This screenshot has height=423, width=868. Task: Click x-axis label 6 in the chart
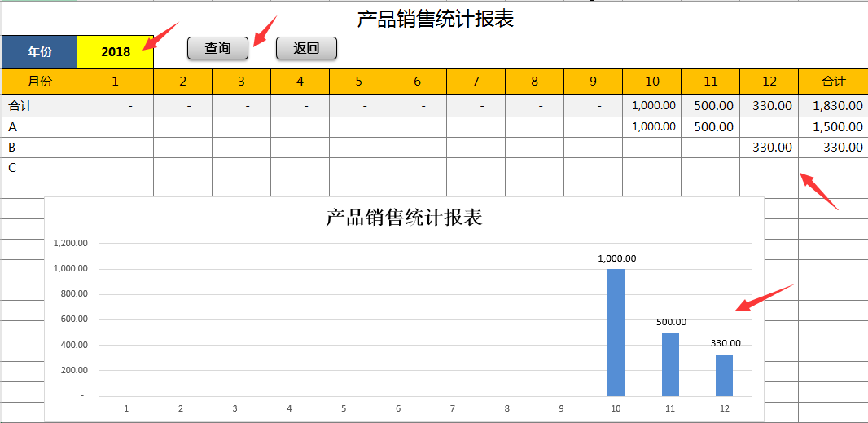click(398, 408)
